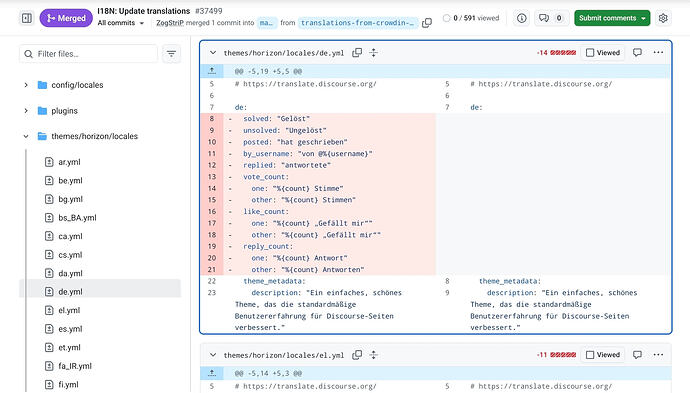Click the themes/horizon/locales/de.yml file path

coord(284,53)
